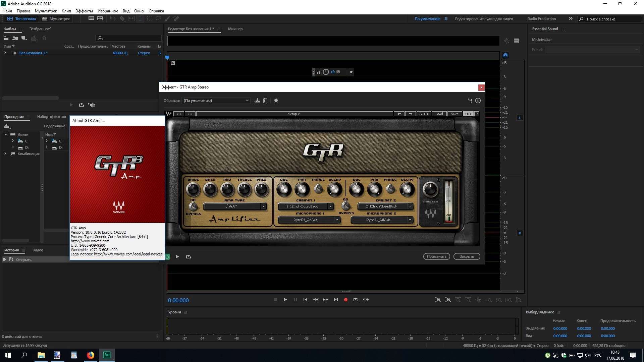
Task: Open the plugin help question mark
Action: tap(477, 114)
